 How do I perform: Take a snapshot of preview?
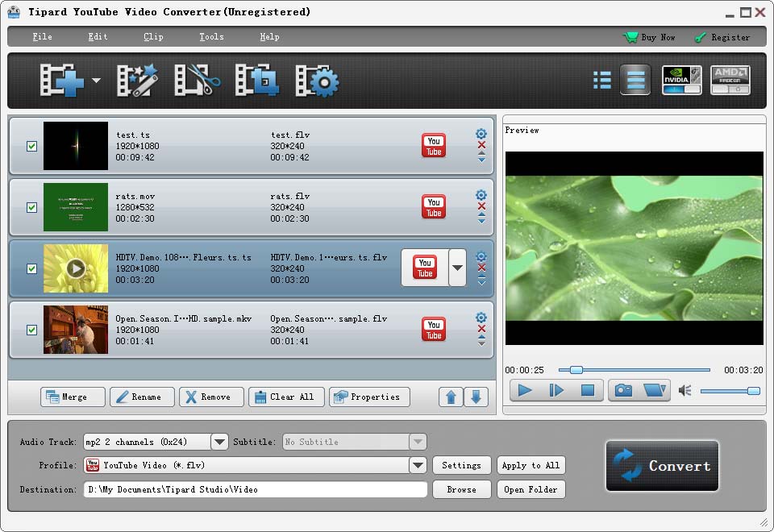coord(623,390)
